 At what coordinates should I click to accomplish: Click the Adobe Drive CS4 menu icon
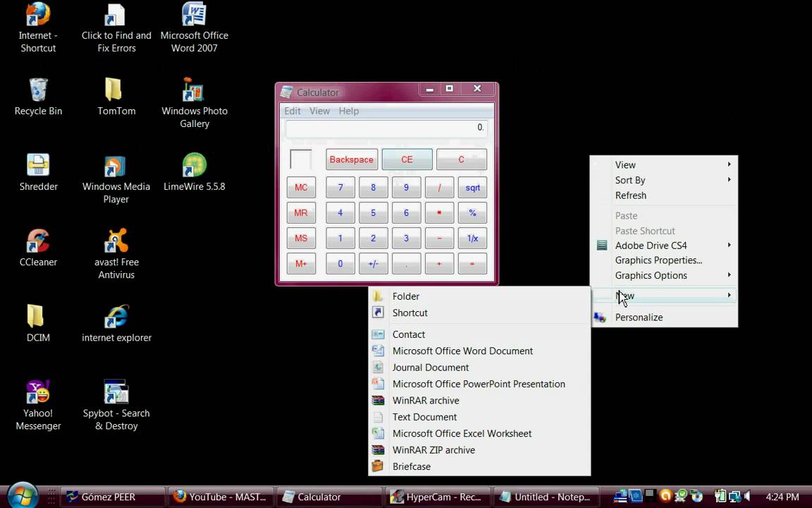601,246
